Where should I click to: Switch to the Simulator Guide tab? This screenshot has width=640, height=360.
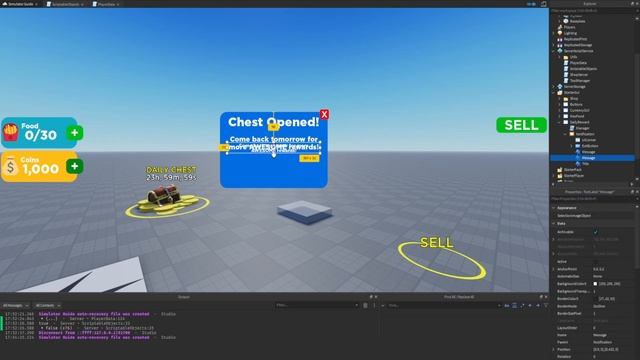tap(20, 4)
